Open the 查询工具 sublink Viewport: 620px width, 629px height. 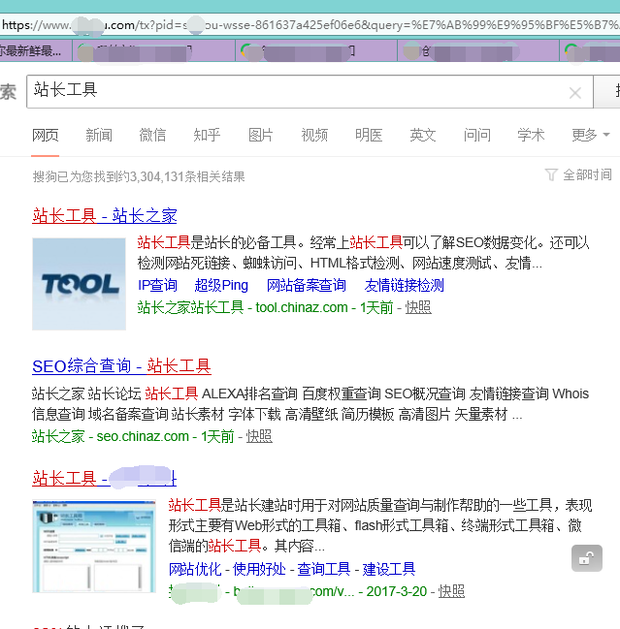point(324,569)
